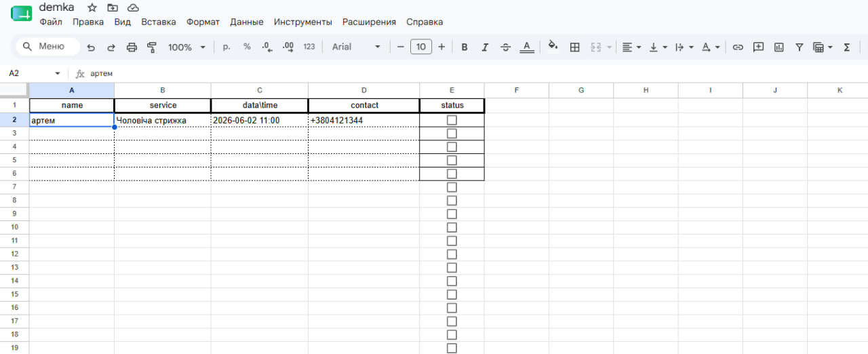Tick the status checkbox in row 3
The width and height of the screenshot is (868, 354).
click(452, 134)
